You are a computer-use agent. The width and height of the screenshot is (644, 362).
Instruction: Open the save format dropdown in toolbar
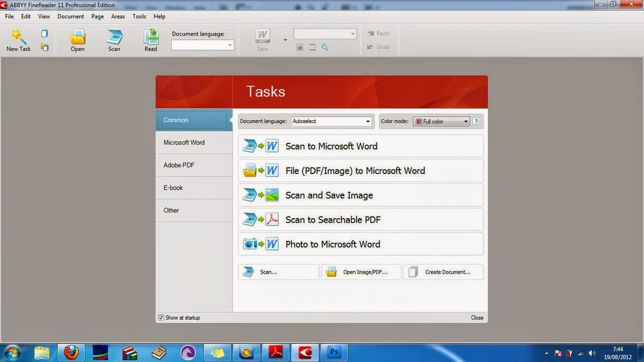(325, 34)
